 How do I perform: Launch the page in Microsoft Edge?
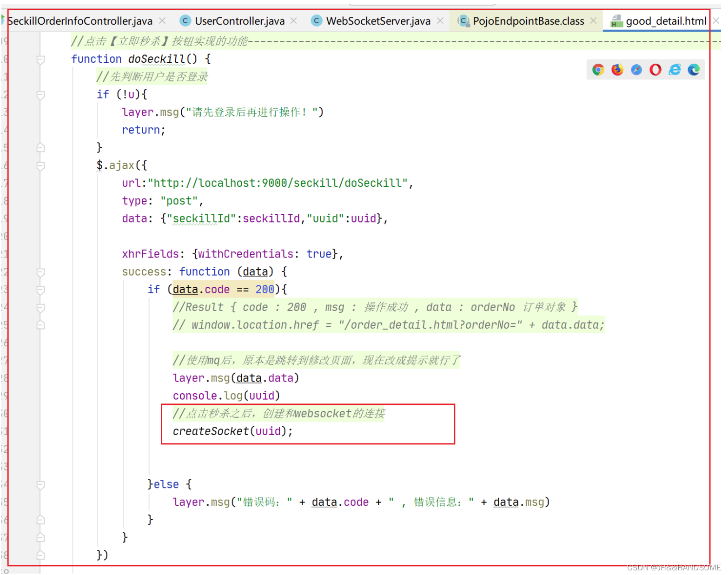694,70
